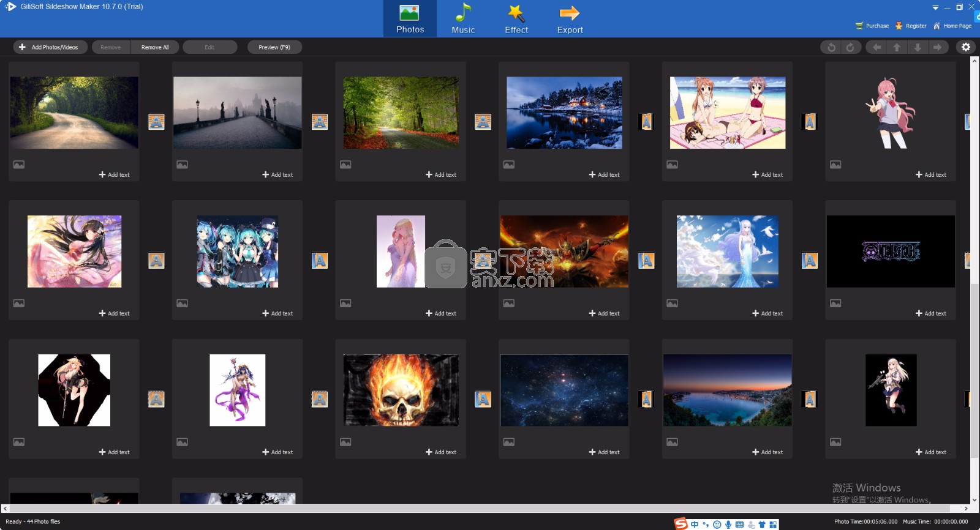
Task: Add text to forest tunnel photo
Action: point(115,174)
